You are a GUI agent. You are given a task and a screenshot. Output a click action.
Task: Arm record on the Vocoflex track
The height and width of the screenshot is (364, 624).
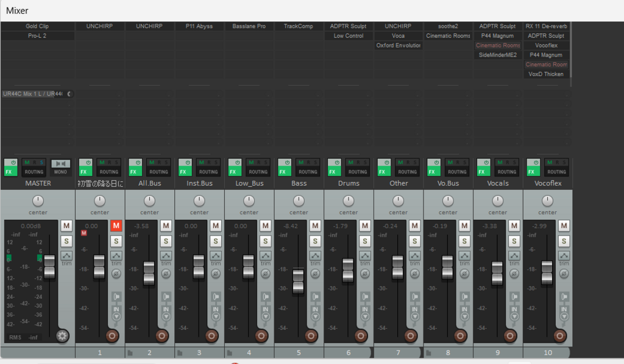[559, 336]
